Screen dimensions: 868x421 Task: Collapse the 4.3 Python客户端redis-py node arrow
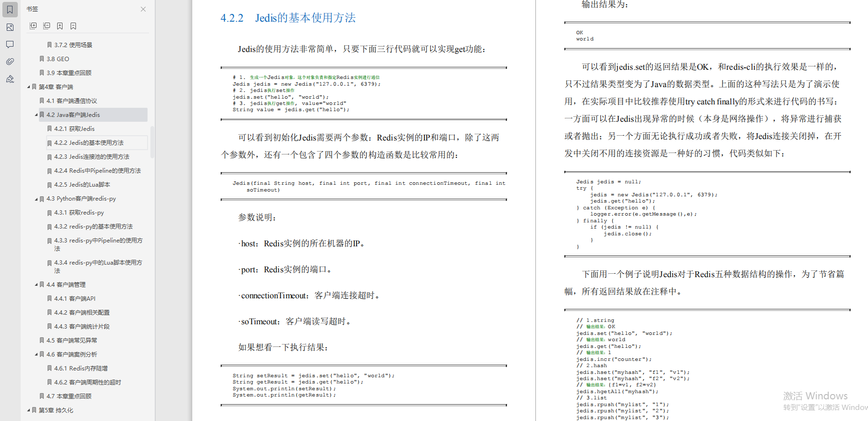[36, 199]
